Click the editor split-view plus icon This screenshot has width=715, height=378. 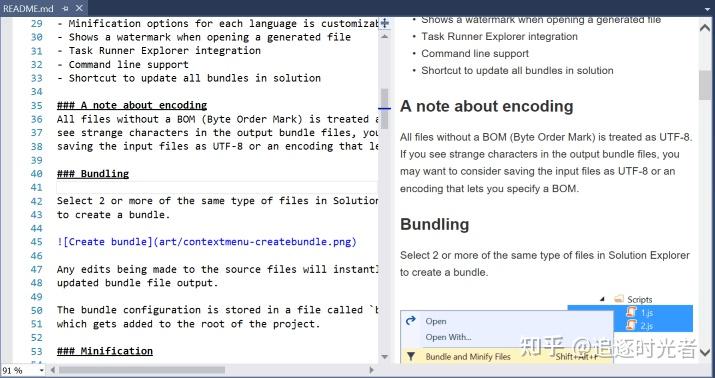pyautogui.click(x=384, y=23)
